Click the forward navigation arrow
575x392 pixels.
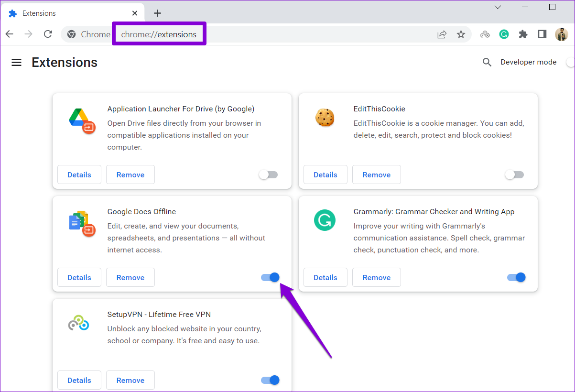[x=29, y=34]
